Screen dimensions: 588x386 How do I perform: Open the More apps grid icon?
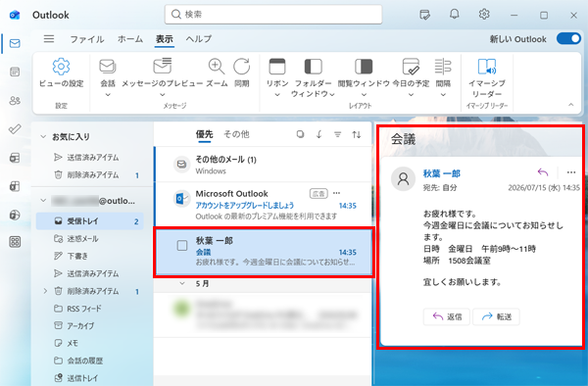(15, 242)
